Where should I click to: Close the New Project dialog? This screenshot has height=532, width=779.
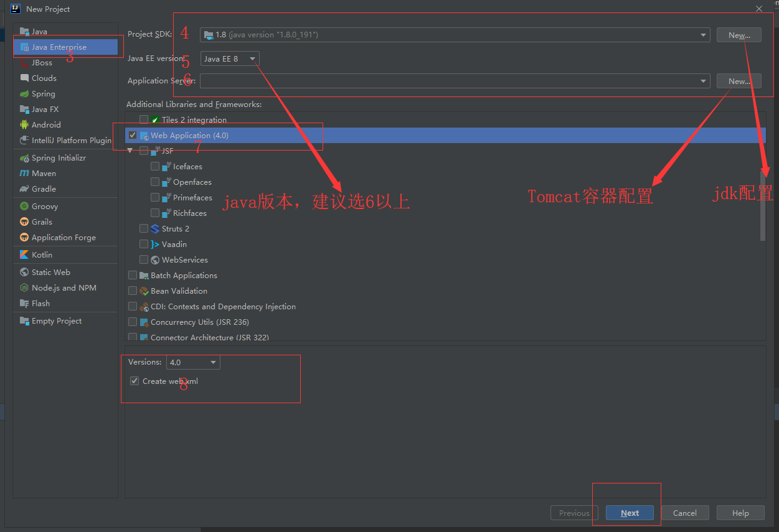click(x=758, y=9)
